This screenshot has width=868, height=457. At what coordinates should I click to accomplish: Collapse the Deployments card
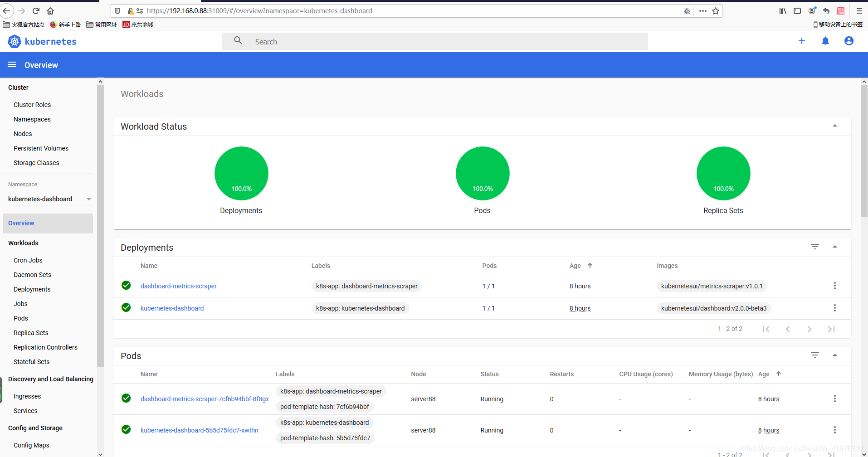[835, 247]
